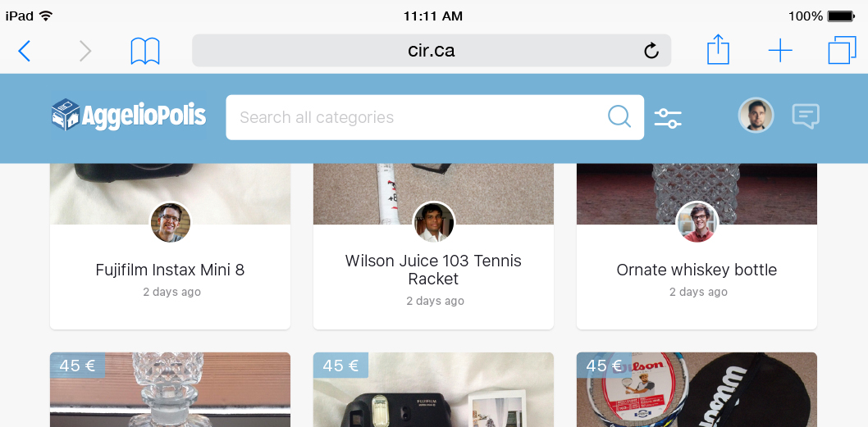
Task: Go to AggelioPolis home logo
Action: (x=129, y=116)
